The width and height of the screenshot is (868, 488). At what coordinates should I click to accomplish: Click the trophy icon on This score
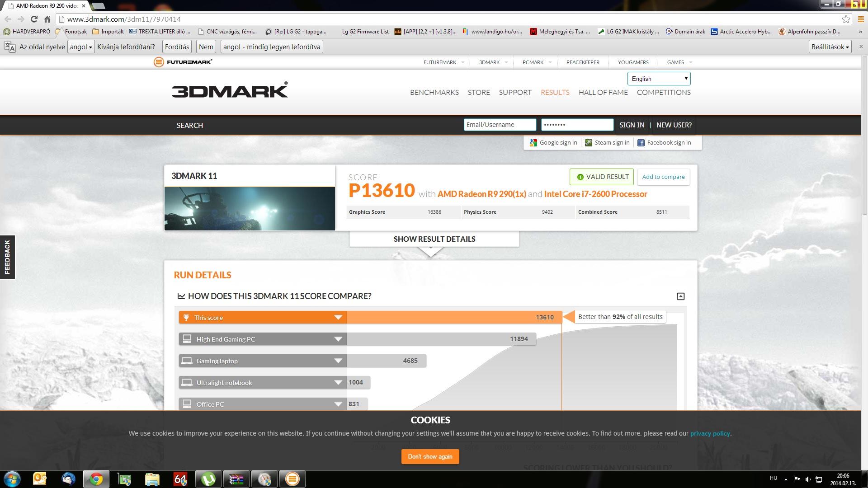(x=186, y=317)
